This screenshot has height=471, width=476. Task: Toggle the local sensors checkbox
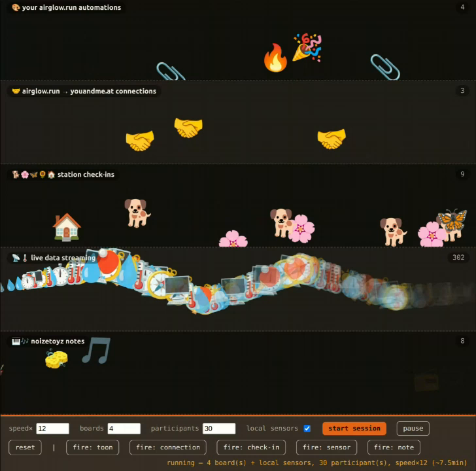307,428
